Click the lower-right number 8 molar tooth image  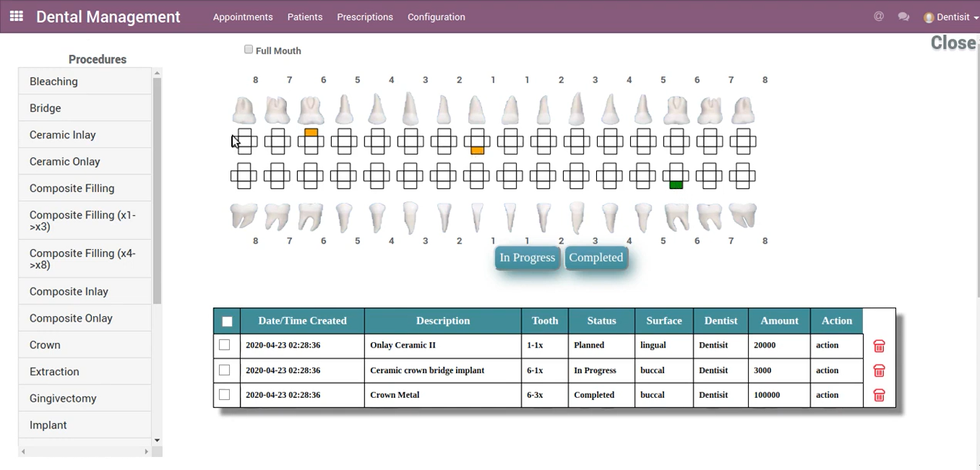click(x=743, y=215)
